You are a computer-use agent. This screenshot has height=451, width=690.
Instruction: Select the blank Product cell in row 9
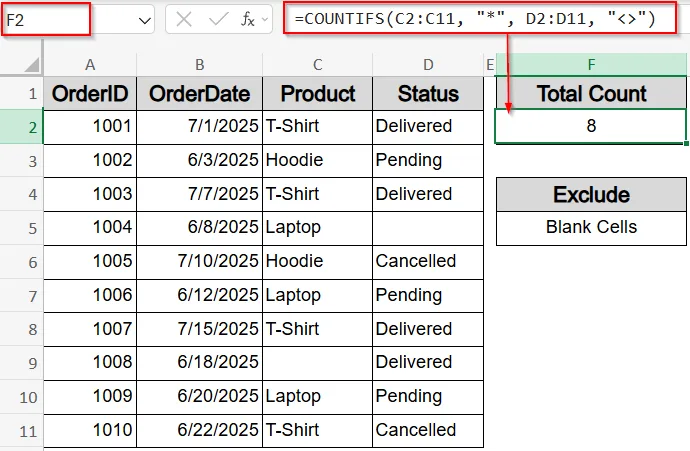tap(317, 363)
